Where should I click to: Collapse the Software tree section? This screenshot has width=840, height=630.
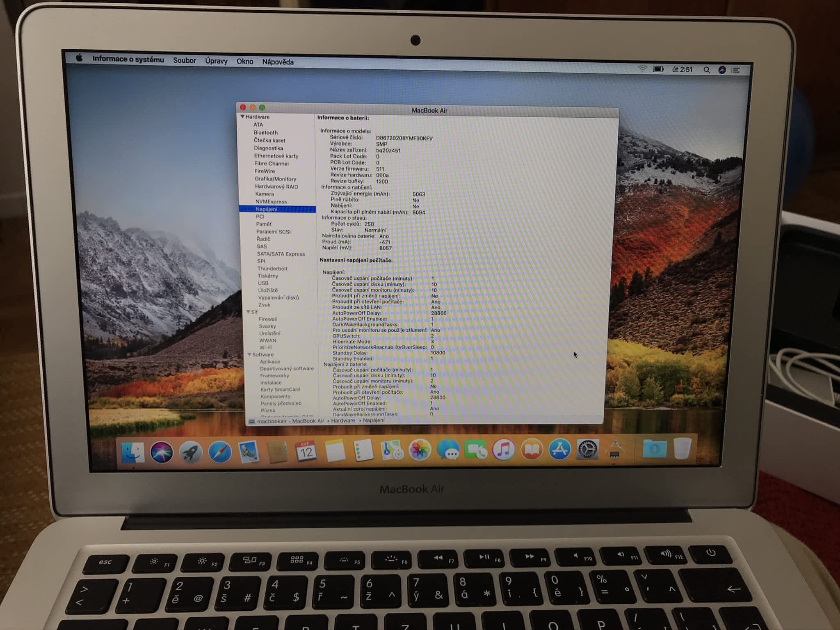pos(249,355)
